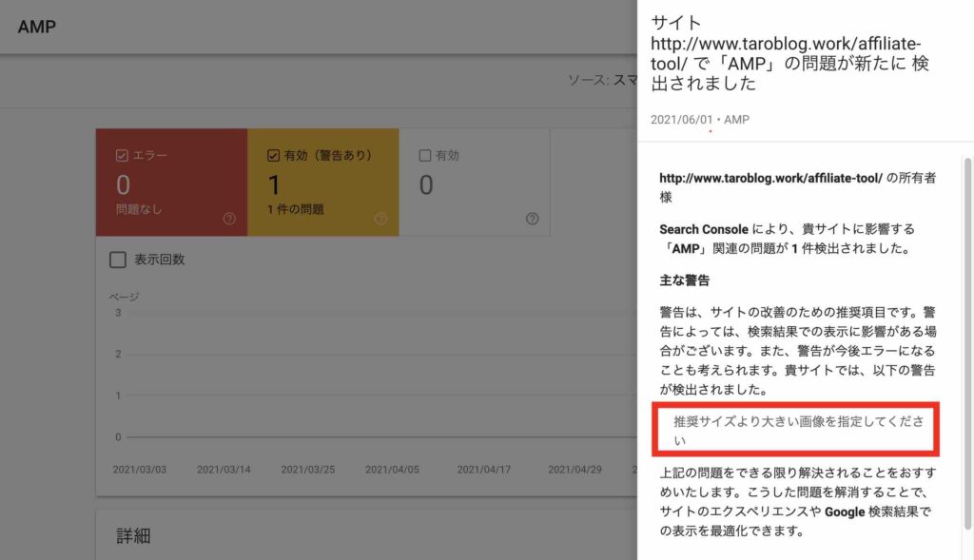Open help icon on the エラー card

229,219
